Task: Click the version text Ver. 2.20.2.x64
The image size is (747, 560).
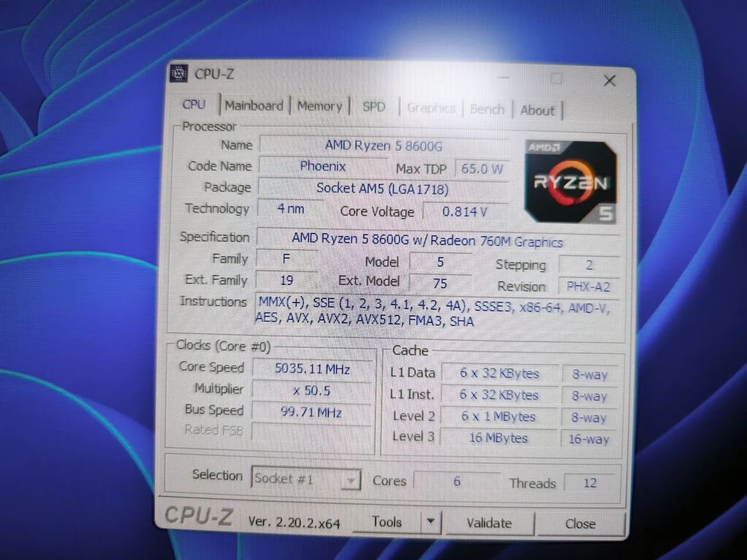Action: pyautogui.click(x=294, y=522)
